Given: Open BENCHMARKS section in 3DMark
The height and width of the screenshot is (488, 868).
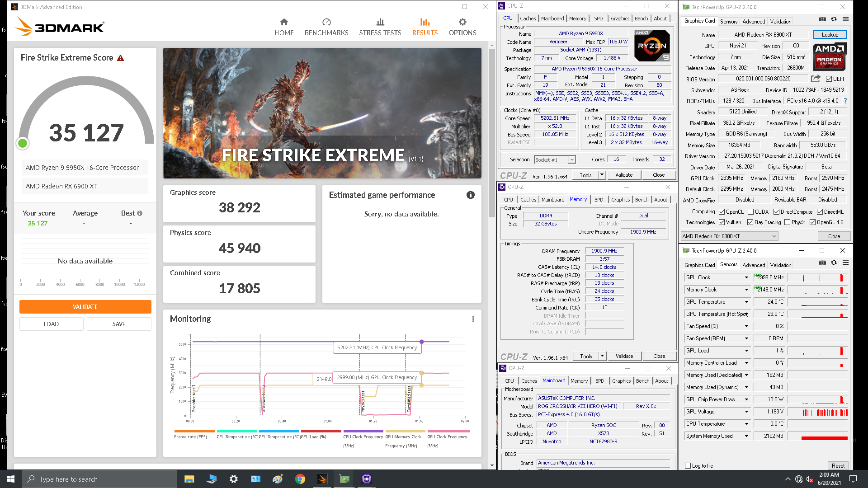Looking at the screenshot, I should [x=326, y=27].
